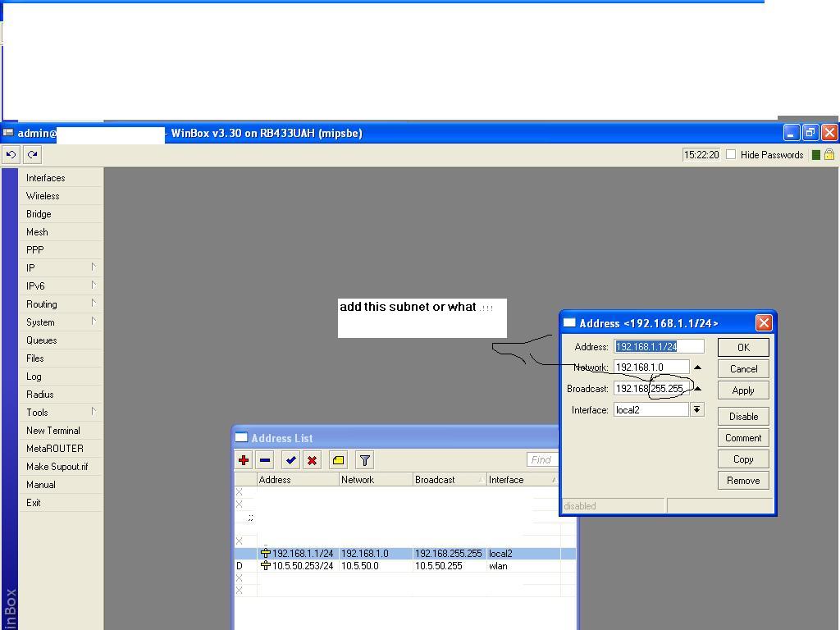Open MetaROUTER menu item

pyautogui.click(x=60, y=449)
